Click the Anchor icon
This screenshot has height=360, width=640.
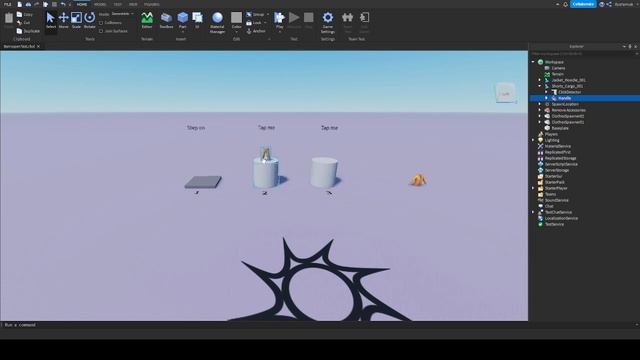tap(249, 31)
